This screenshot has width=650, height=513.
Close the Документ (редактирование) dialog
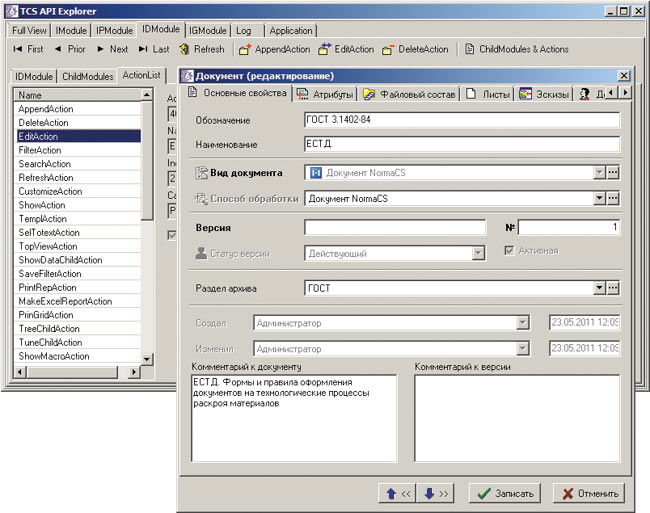pos(623,75)
